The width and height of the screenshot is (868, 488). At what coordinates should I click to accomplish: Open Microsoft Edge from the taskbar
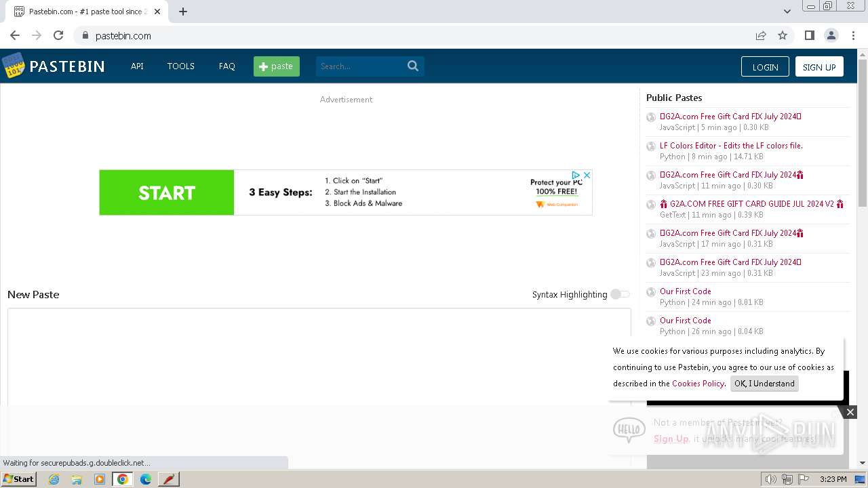pyautogui.click(x=146, y=479)
